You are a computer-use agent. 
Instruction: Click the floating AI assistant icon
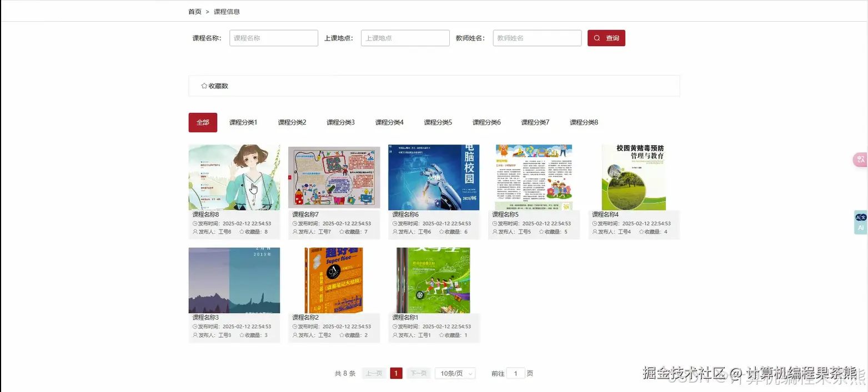point(860,222)
